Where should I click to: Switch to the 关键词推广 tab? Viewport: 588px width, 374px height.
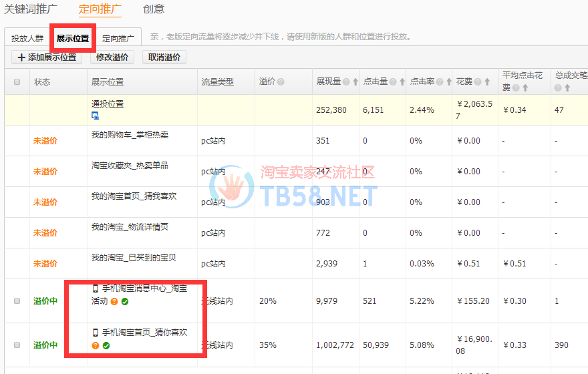click(31, 9)
